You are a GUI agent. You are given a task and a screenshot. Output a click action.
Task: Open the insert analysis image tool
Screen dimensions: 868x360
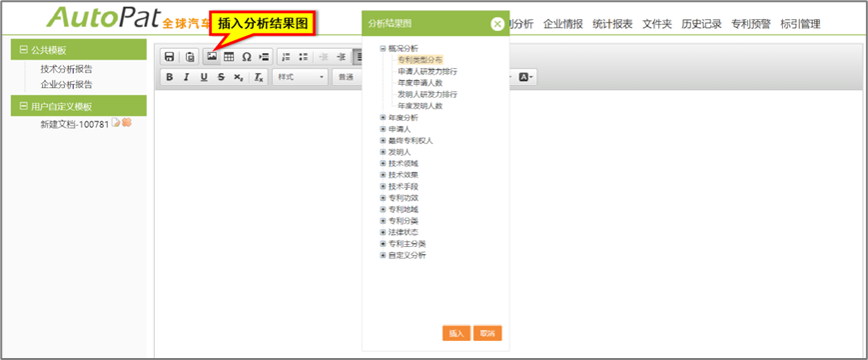pyautogui.click(x=211, y=56)
